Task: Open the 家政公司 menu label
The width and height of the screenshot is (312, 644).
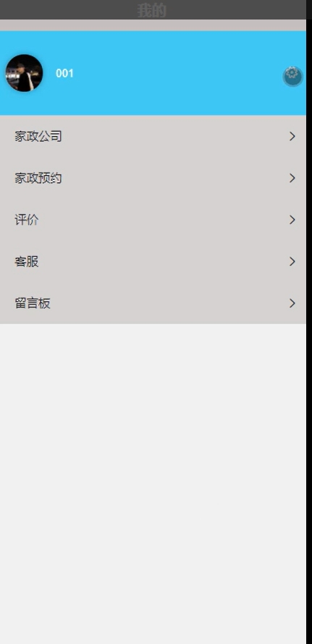Action: (x=38, y=137)
